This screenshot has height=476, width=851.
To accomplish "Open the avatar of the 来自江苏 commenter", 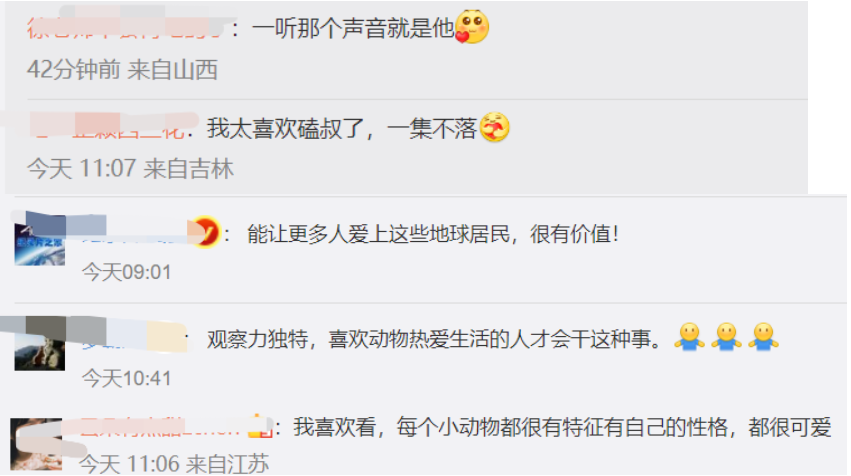I will click(36, 444).
